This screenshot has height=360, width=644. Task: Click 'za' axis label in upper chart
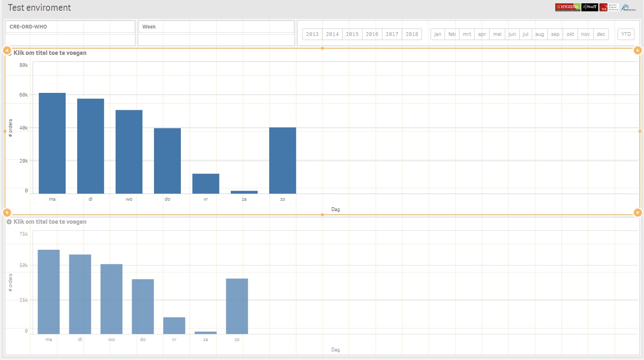click(x=244, y=199)
